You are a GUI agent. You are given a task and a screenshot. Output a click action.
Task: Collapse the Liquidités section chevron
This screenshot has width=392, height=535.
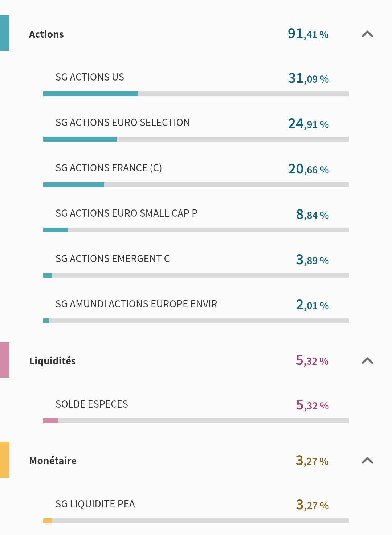(367, 361)
